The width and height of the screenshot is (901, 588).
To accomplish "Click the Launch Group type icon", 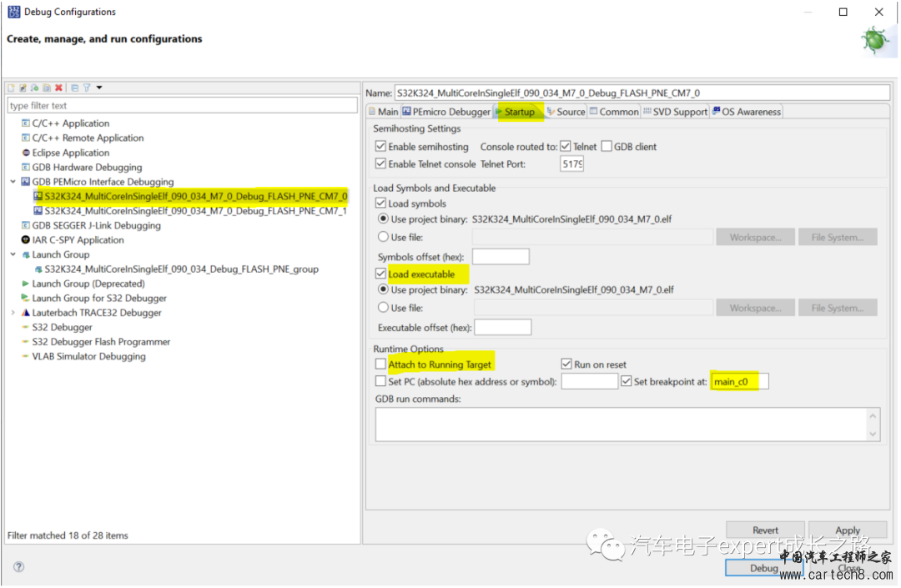I will [x=25, y=254].
